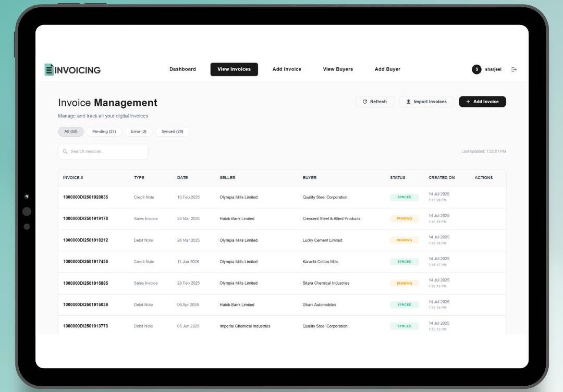Select invoice 1000000DI2501920835
Viewport: 563px width, 392px height.
point(85,197)
